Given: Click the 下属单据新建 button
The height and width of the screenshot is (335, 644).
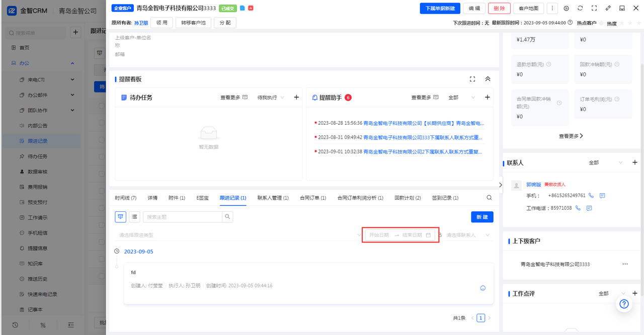Looking at the screenshot, I should click(440, 9).
